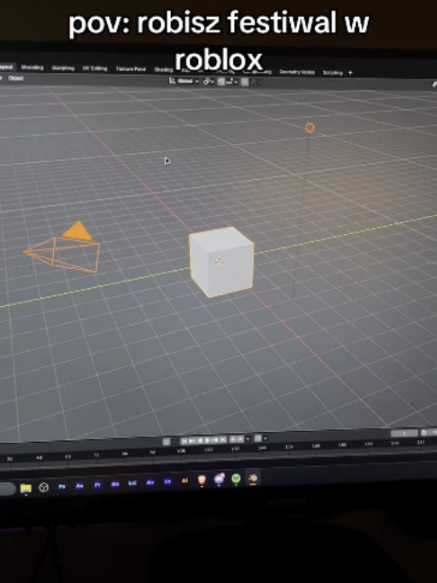This screenshot has width=437, height=583.
Task: Switch to the UV Editing workspace tab
Action: pyautogui.click(x=95, y=68)
